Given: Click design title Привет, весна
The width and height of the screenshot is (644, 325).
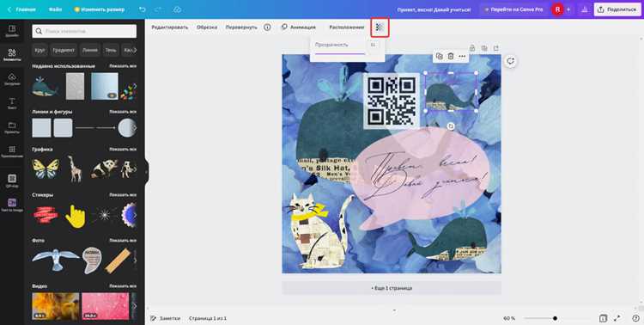Looking at the screenshot, I should [x=434, y=9].
